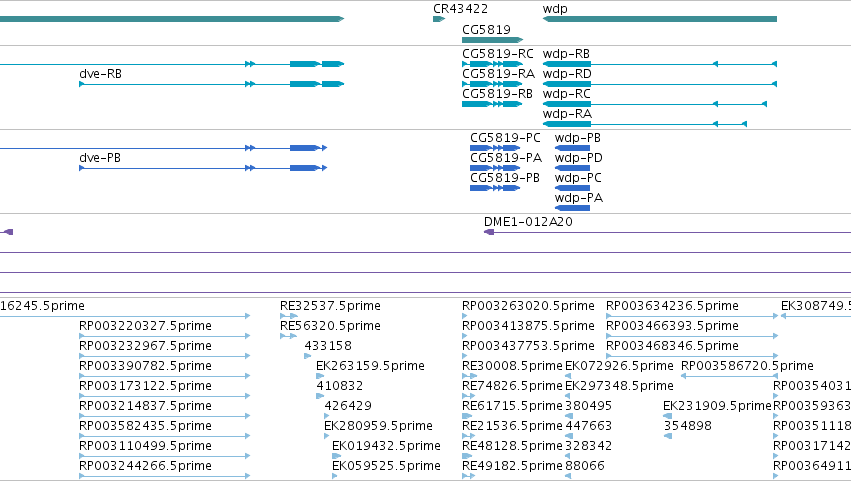Select the 447663 feature label

588,426
